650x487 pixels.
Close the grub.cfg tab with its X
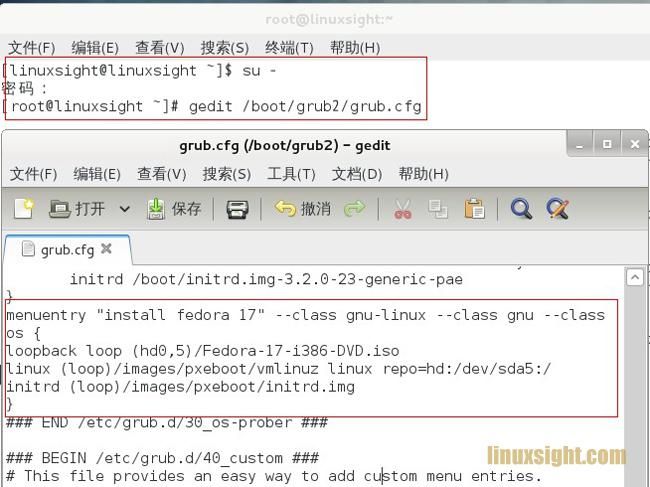[x=107, y=249]
